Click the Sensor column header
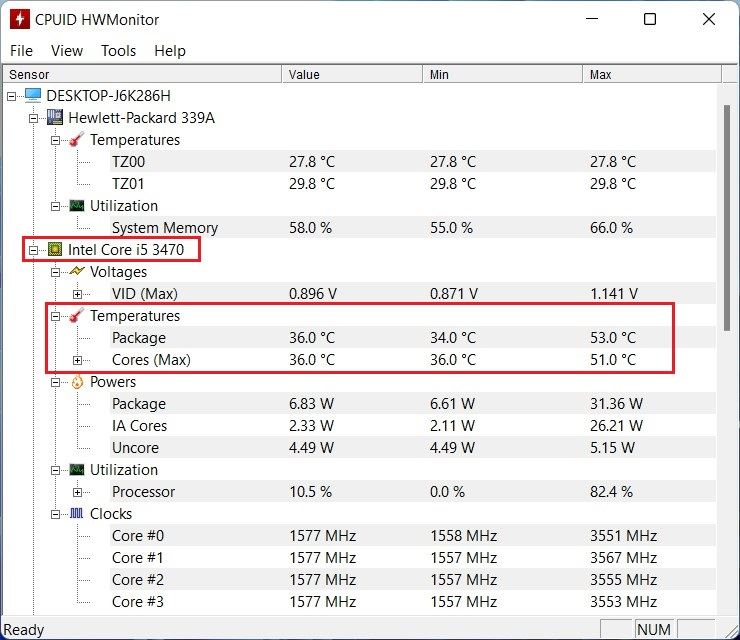The image size is (740, 640). click(142, 75)
